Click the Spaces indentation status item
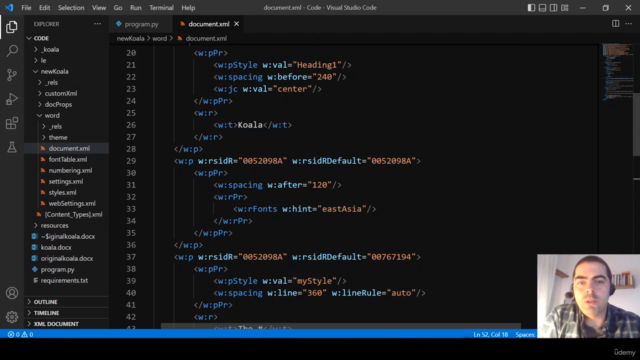The height and width of the screenshot is (360, 640). 525,334
